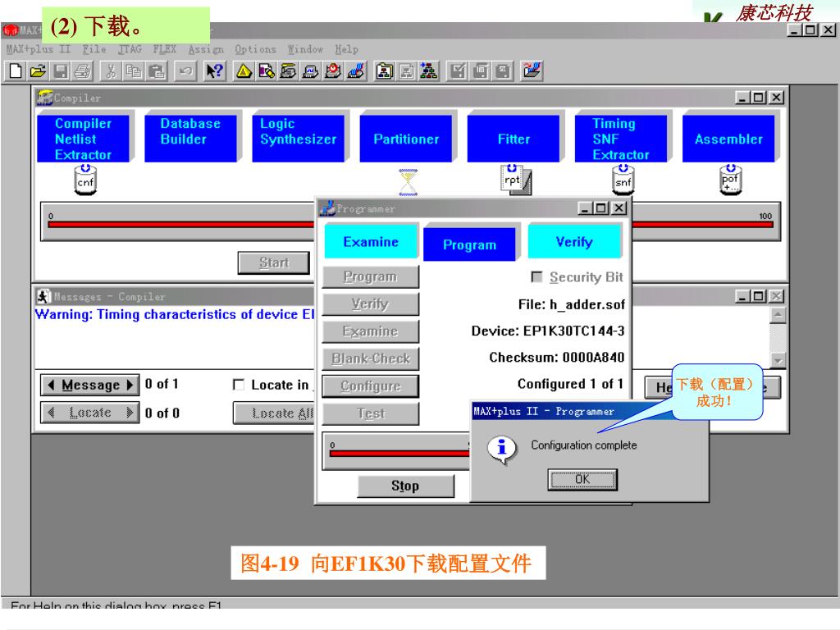
Task: Click the Messages window scroll up arrow
Action: (x=778, y=315)
